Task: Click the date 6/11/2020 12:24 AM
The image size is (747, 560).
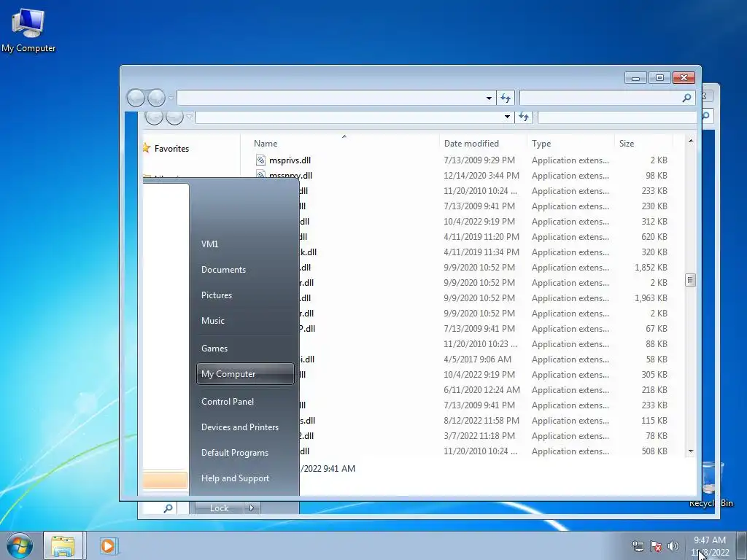Action: [481, 389]
